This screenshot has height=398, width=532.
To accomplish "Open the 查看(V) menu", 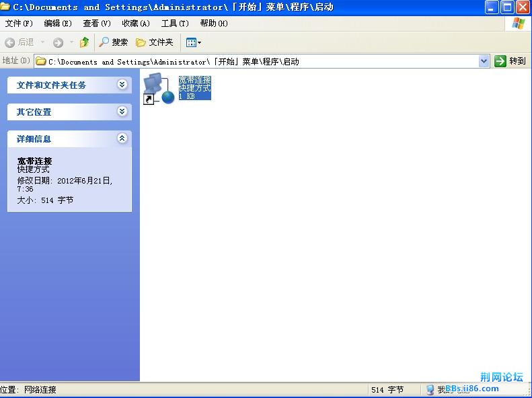I will pos(97,24).
